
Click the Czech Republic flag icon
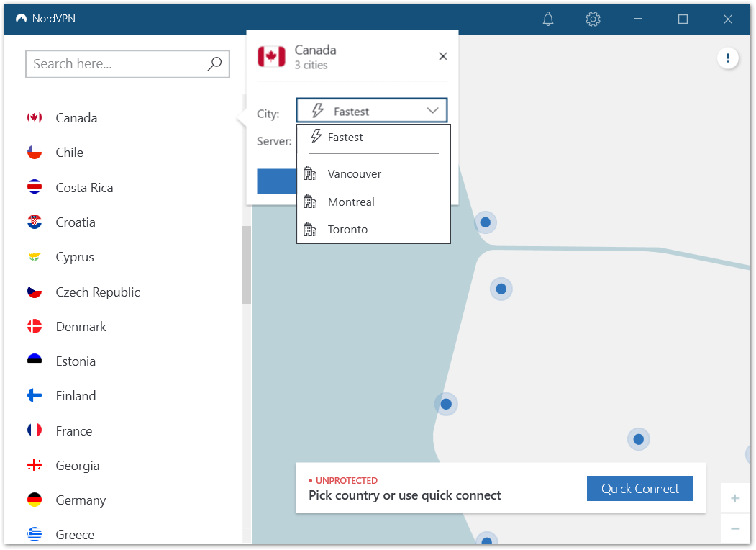tap(35, 292)
